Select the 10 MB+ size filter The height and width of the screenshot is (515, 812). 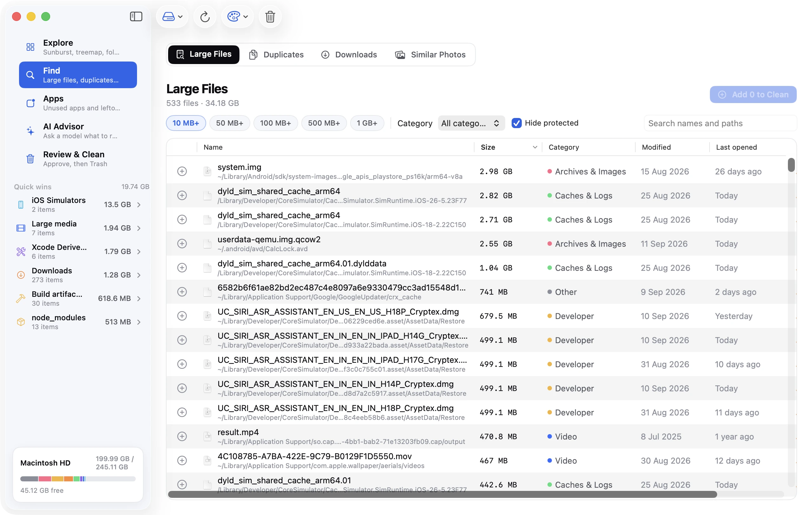(186, 123)
